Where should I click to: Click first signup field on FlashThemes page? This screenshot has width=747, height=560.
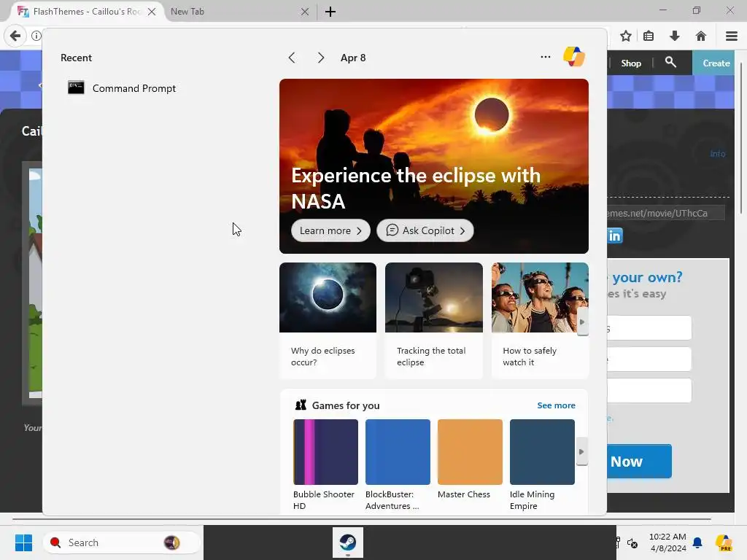click(649, 327)
